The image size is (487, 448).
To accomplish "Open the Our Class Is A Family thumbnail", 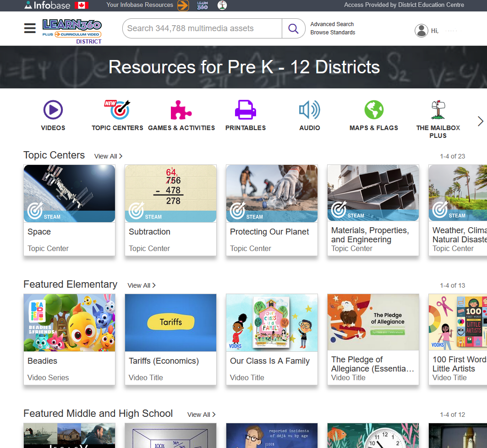I will point(272,322).
